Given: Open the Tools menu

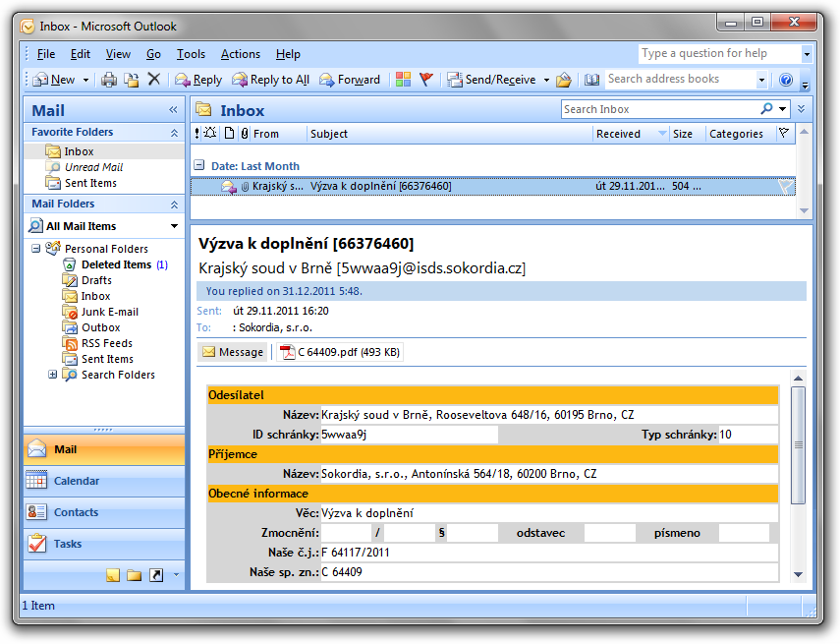Looking at the screenshot, I should click(191, 54).
